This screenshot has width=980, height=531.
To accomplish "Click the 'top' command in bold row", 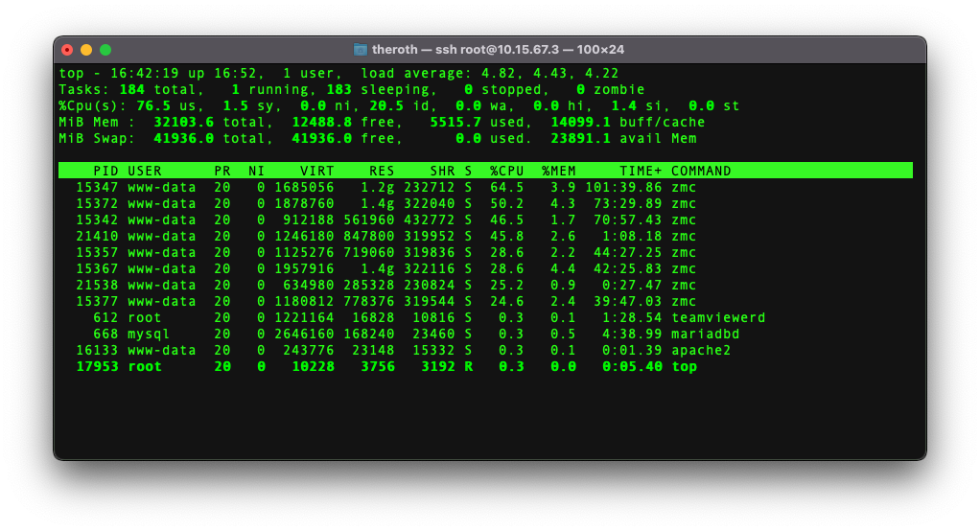I will pyautogui.click(x=684, y=367).
